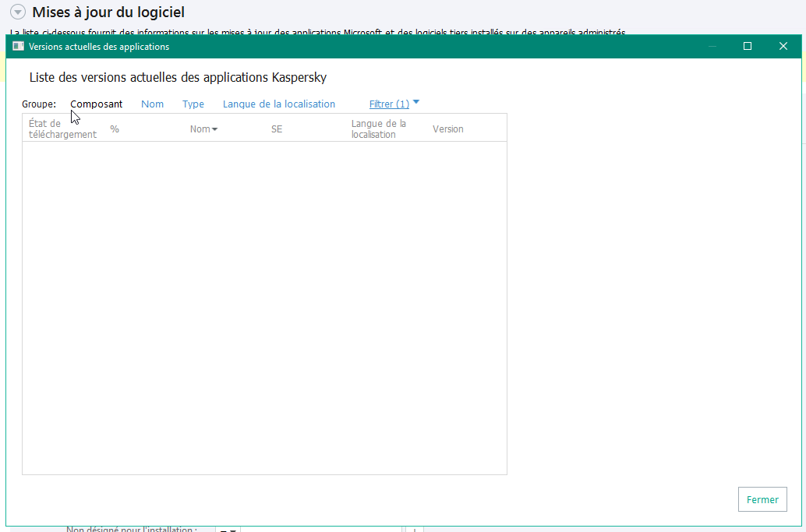
Task: Group list by Nom
Action: click(x=152, y=104)
